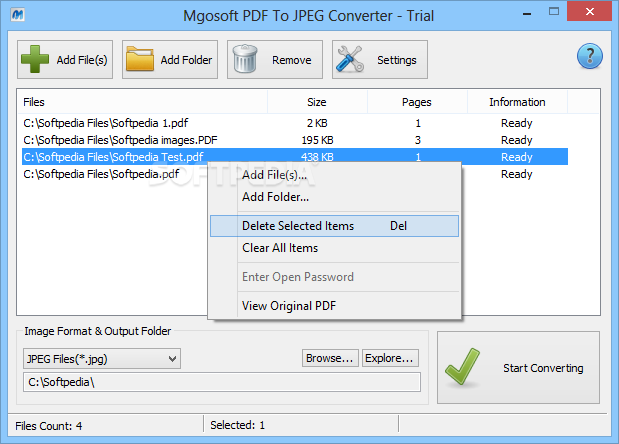
Task: Select row C:\Softpedia Files\Softpedia.pdf
Action: click(101, 174)
